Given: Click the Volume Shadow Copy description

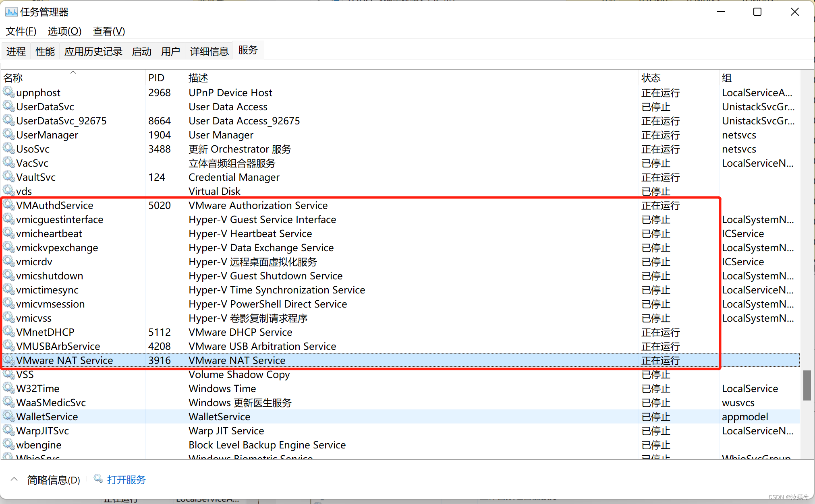Looking at the screenshot, I should 239,374.
